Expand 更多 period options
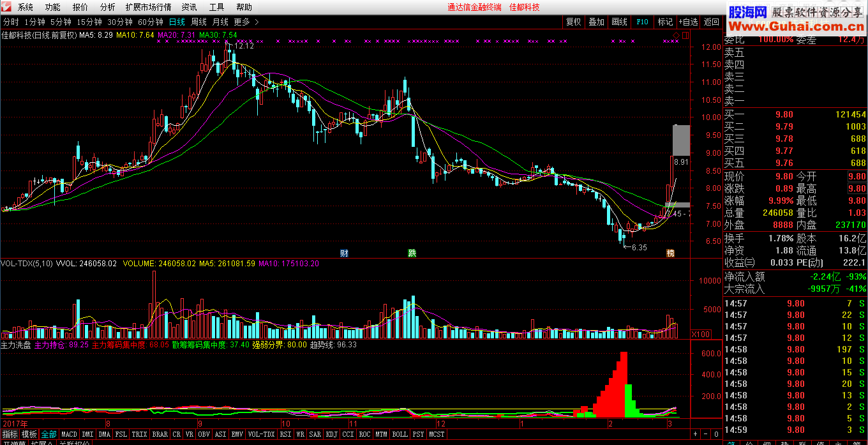Image resolution: width=868 pixels, height=445 pixels. tap(246, 22)
